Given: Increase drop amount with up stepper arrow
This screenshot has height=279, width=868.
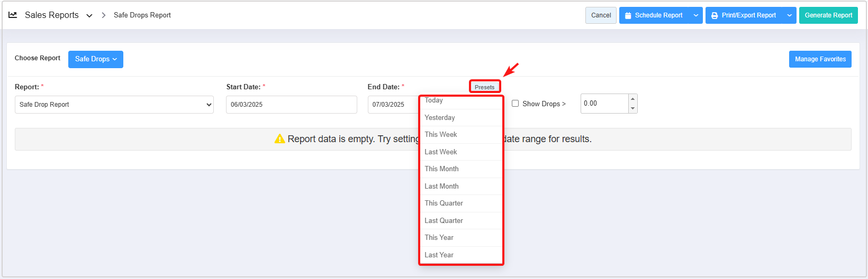Looking at the screenshot, I should [x=632, y=99].
